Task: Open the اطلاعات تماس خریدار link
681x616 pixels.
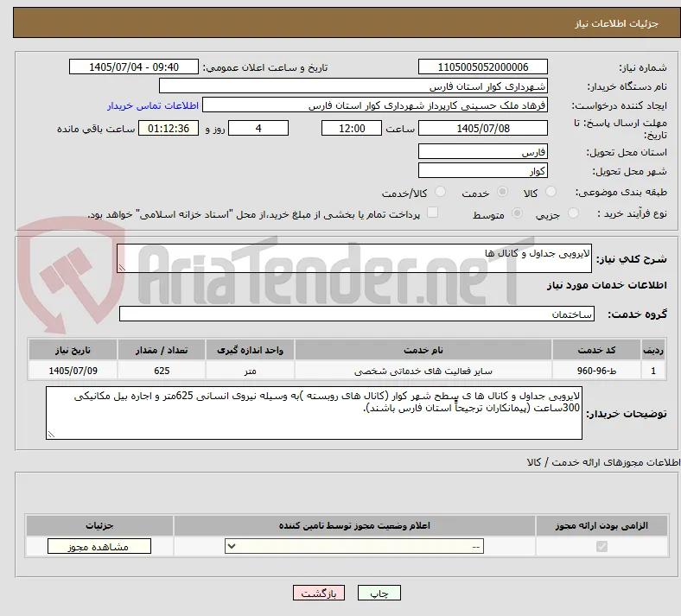Action: pos(153,105)
